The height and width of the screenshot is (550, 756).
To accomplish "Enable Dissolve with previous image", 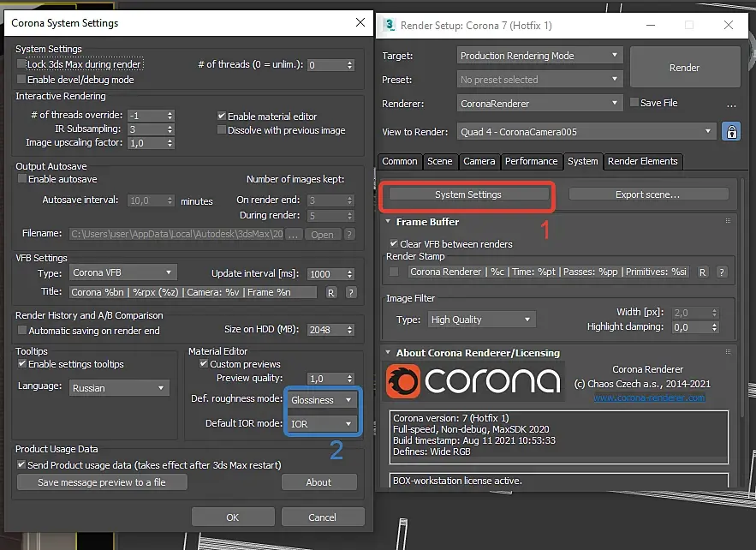I will click(x=221, y=129).
